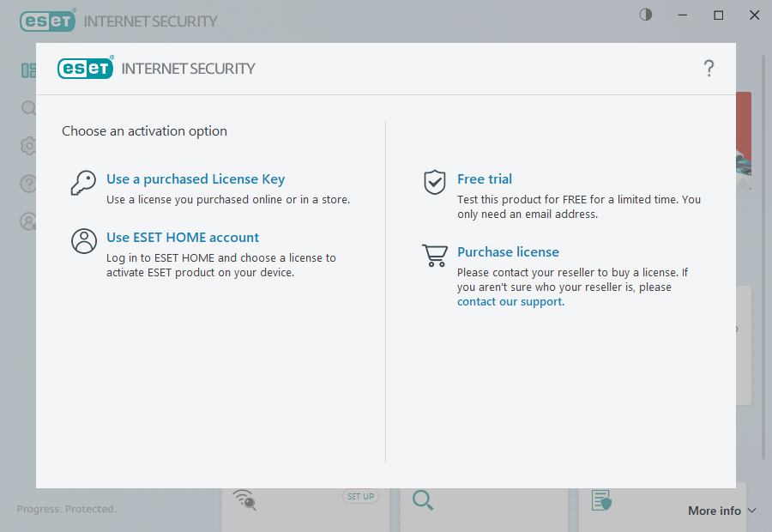Image resolution: width=772 pixels, height=532 pixels.
Task: Click 'Use a license you purchased online' text
Action: tap(228, 199)
